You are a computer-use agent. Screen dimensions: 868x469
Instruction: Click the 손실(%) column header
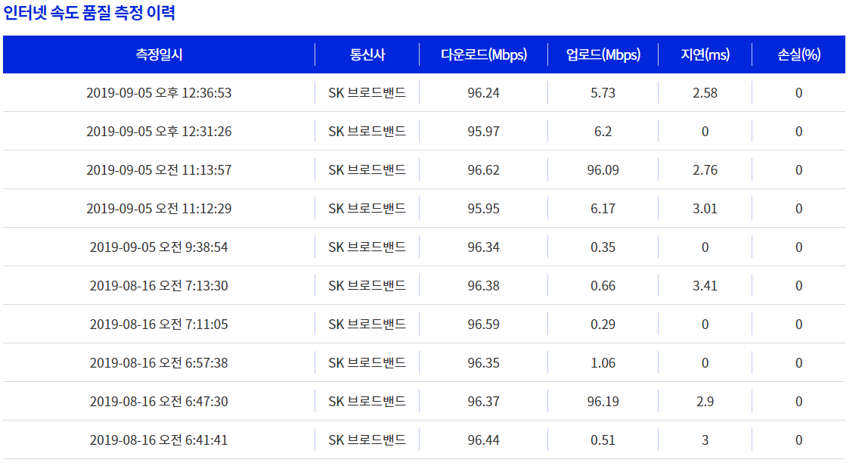tap(798, 54)
